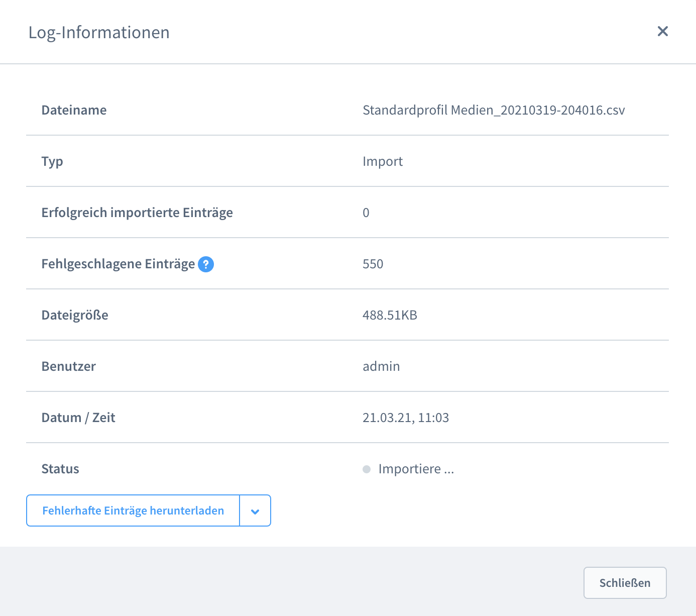This screenshot has width=696, height=616.
Task: Click the Schließen button
Action: pyautogui.click(x=625, y=583)
